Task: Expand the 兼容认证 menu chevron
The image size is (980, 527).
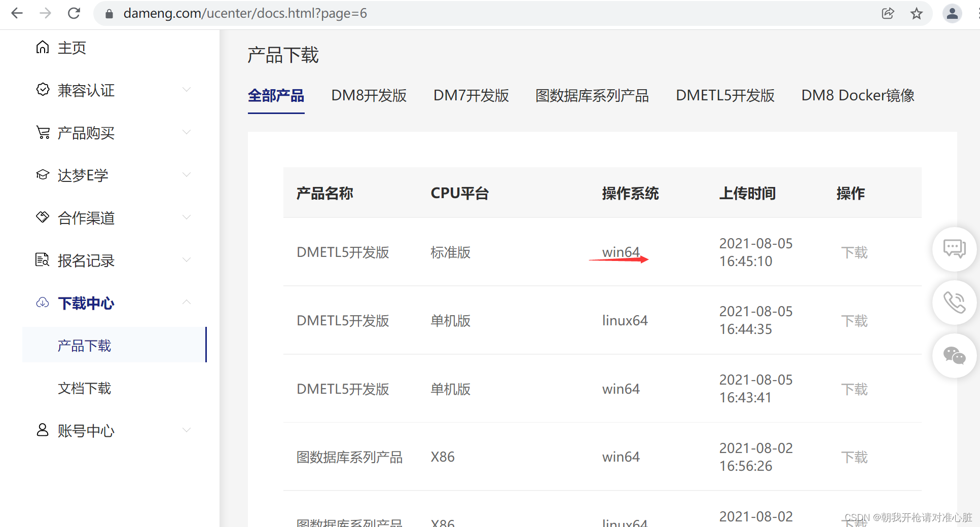Action: pos(187,90)
